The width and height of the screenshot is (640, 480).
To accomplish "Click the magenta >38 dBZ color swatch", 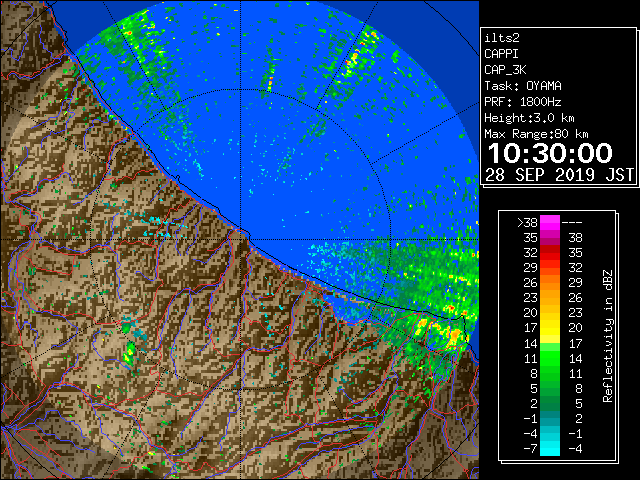I will [x=550, y=223].
